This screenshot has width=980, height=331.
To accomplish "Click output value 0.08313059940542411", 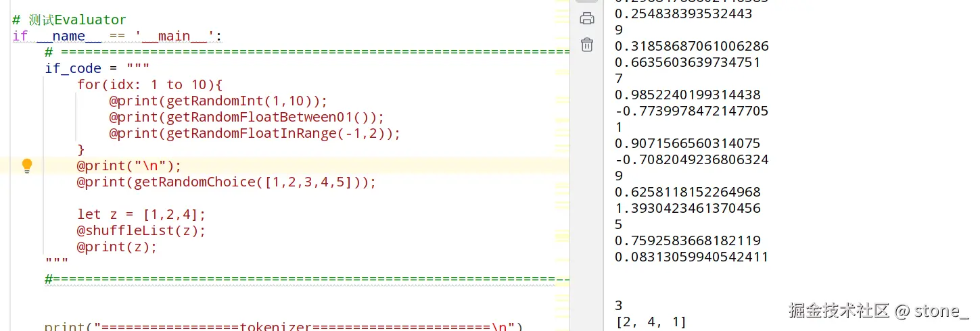I will tap(691, 257).
